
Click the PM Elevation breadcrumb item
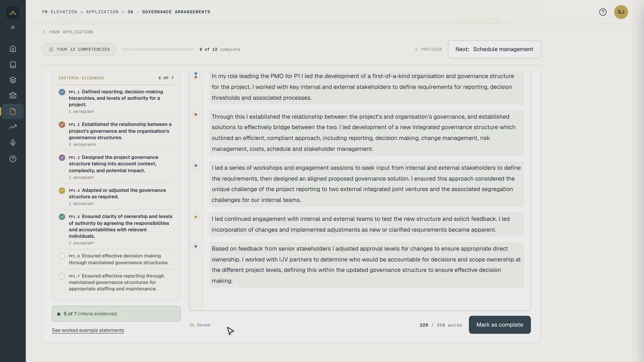coord(60,12)
